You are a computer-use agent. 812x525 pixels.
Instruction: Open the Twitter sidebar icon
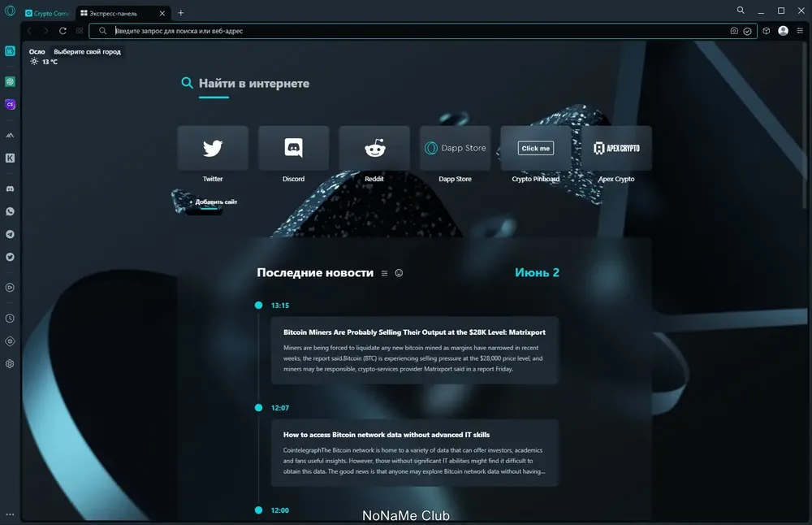[x=10, y=257]
